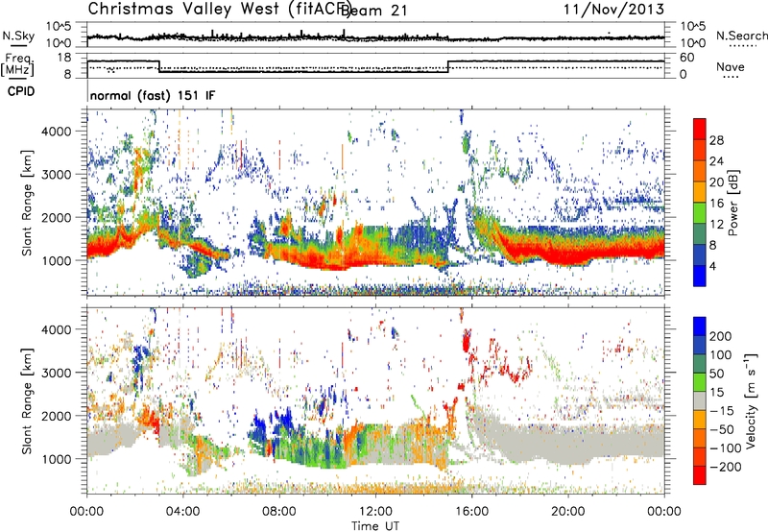Click the red swatch at Velocity colorbar bottom
The height and width of the screenshot is (532, 768).
[x=700, y=475]
